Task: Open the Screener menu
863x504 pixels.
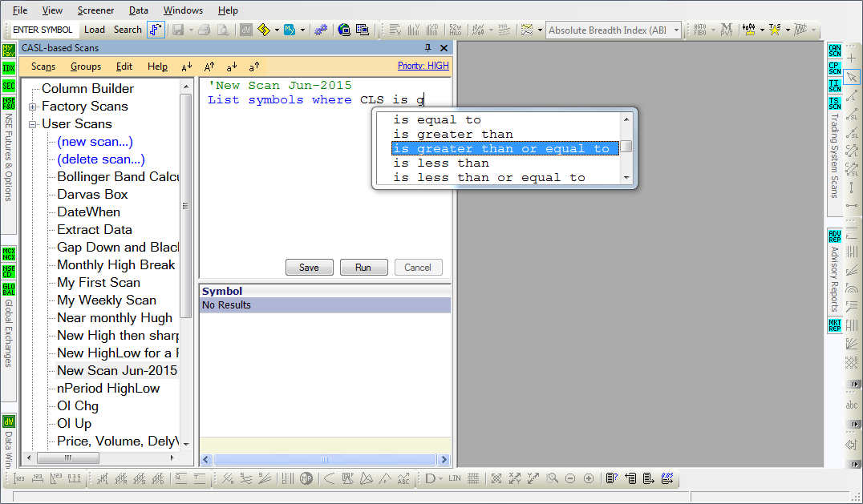Action: click(x=95, y=10)
